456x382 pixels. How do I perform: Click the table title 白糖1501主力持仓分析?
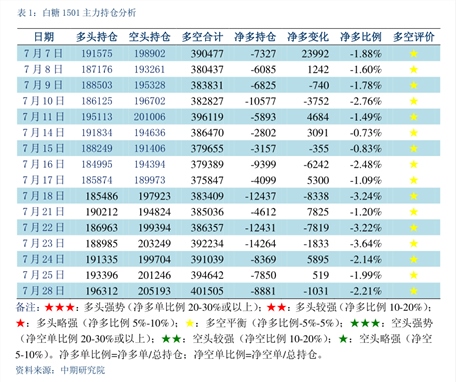(x=89, y=13)
